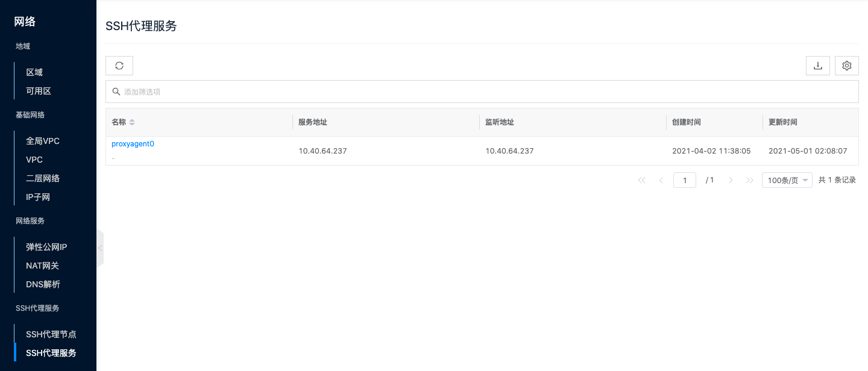Sort table by 名称 column arrows

point(132,122)
